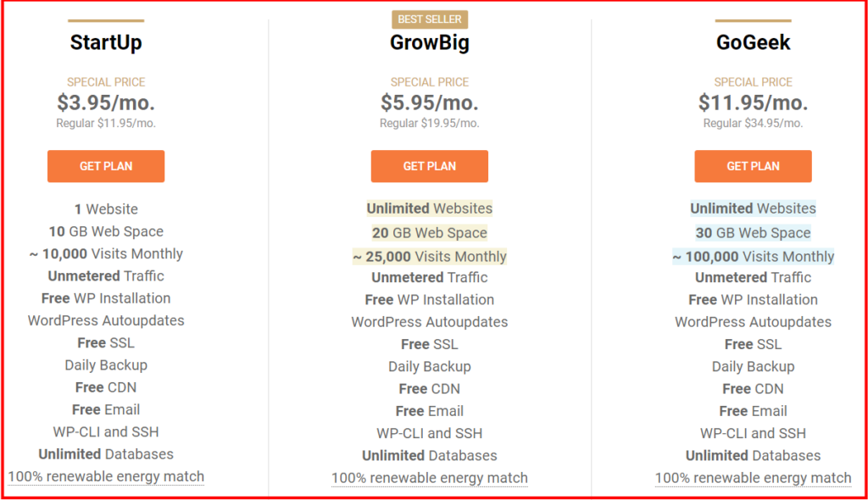The height and width of the screenshot is (500, 868).
Task: Click the GET PLAN button for GoGeek
Action: coord(753,166)
